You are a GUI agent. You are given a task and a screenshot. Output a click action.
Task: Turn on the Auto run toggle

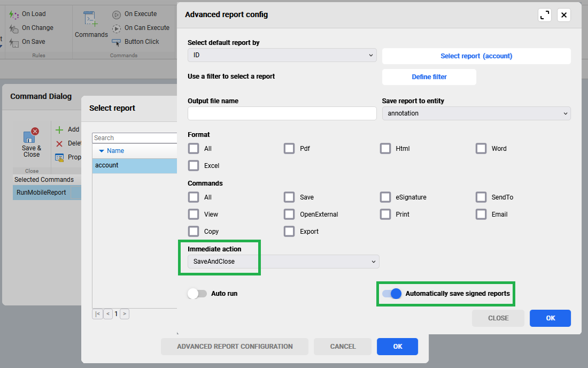pos(197,294)
